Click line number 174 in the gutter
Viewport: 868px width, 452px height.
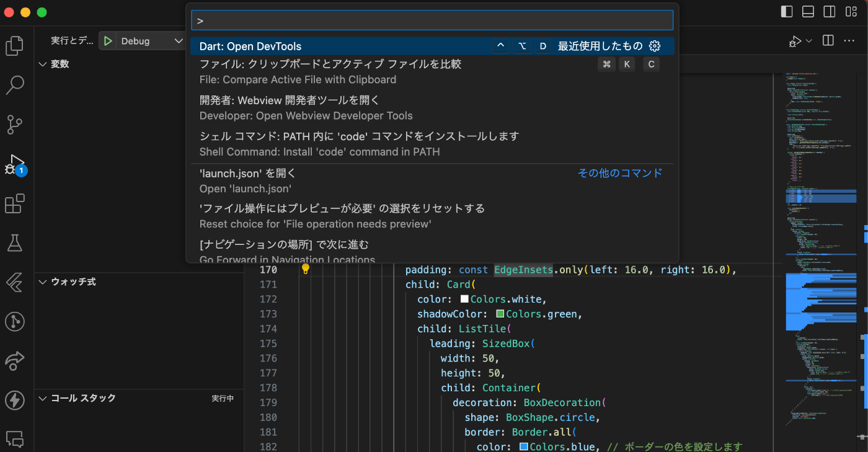pyautogui.click(x=268, y=329)
